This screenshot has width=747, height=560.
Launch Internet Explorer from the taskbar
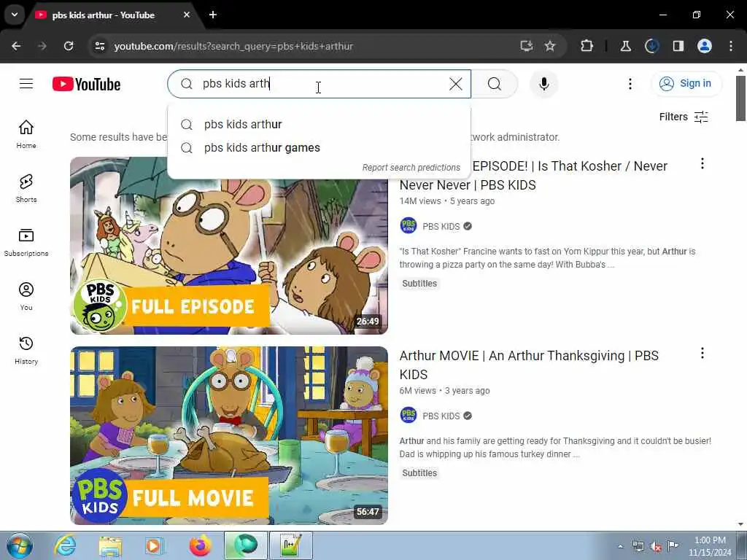(x=65, y=545)
